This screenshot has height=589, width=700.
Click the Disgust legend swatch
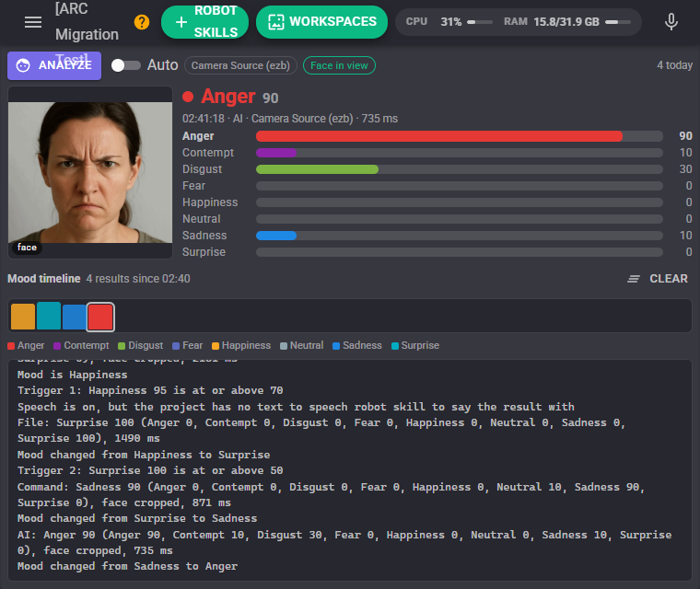(x=122, y=346)
